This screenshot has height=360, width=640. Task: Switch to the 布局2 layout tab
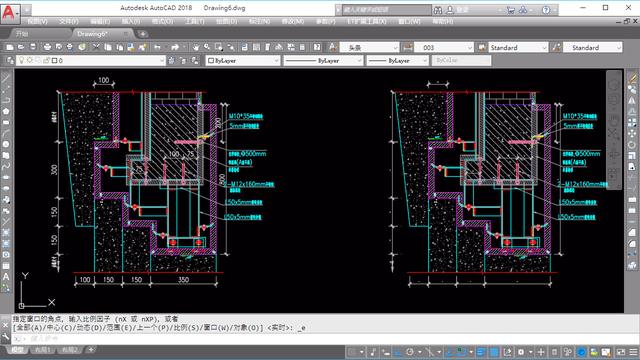[70, 350]
